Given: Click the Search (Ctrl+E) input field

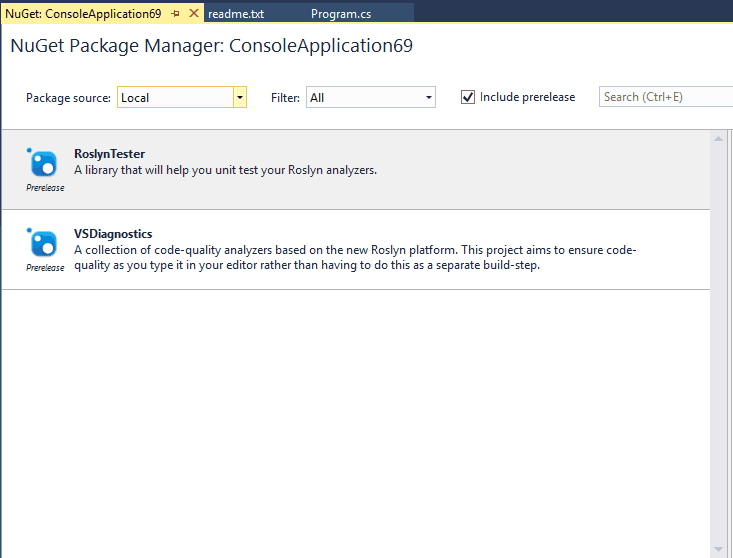Looking at the screenshot, I should coord(666,97).
